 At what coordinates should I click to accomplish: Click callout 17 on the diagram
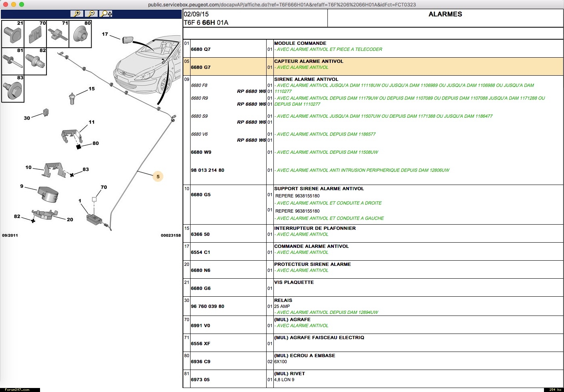pos(105,34)
